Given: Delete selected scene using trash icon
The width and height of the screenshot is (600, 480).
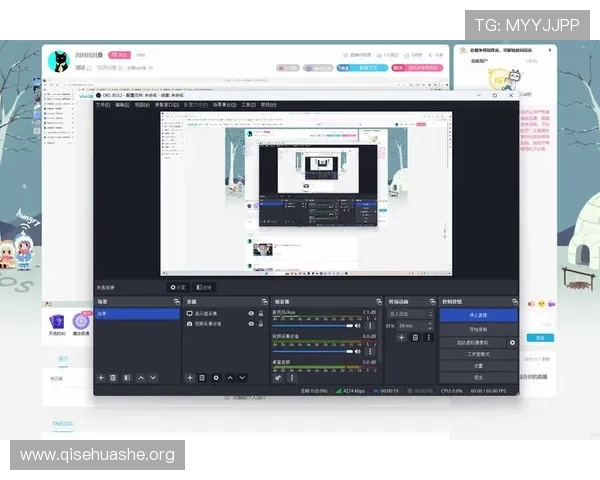Looking at the screenshot, I should 113,377.
